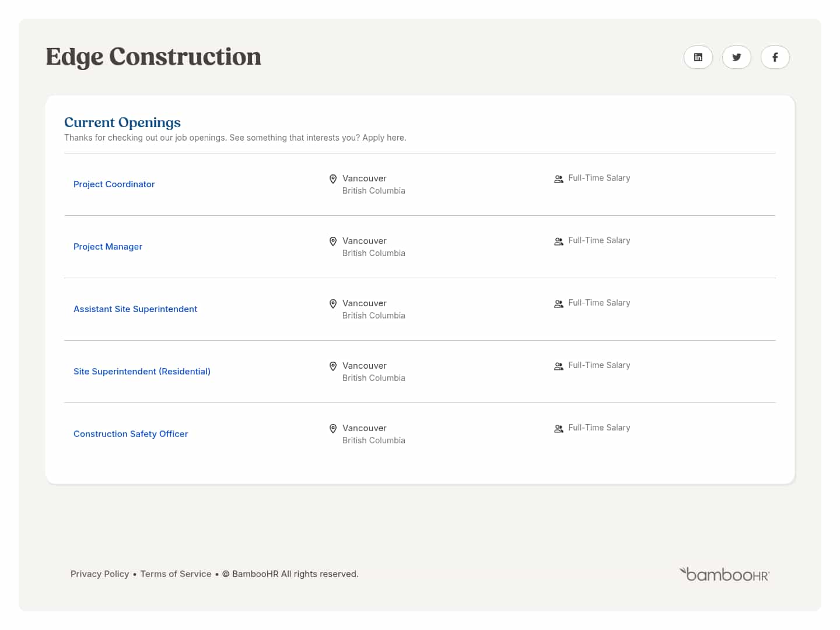This screenshot has height=630, width=840.
Task: Select the location pin next to Project Manager
Action: pyautogui.click(x=332, y=242)
